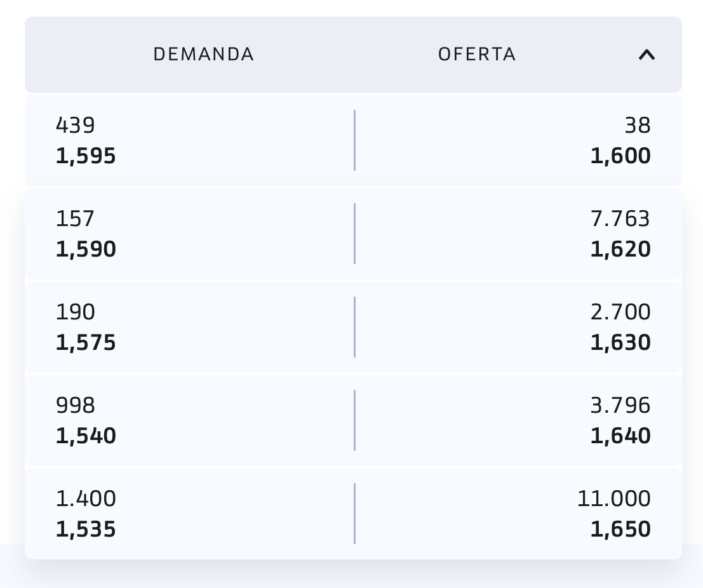Choose demand price 1,575
Screen dimensions: 703x588
click(x=86, y=343)
